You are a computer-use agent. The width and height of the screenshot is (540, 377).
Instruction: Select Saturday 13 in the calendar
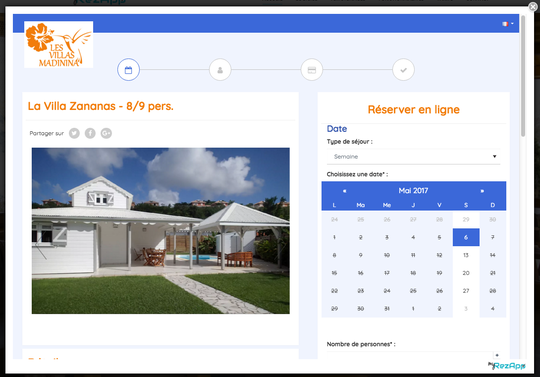click(x=466, y=255)
